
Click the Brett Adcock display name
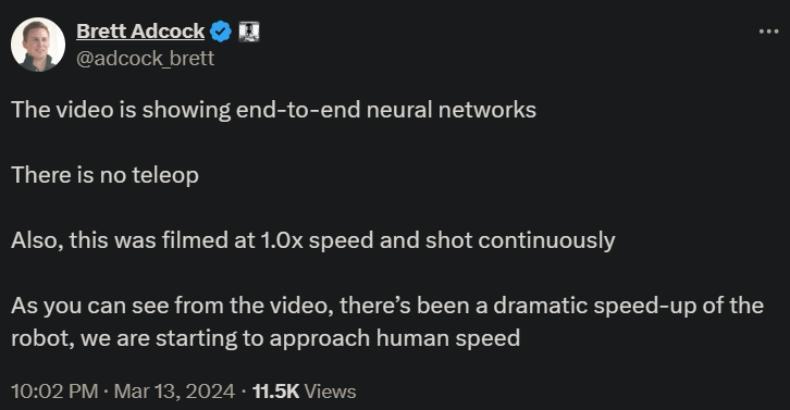[x=140, y=32]
